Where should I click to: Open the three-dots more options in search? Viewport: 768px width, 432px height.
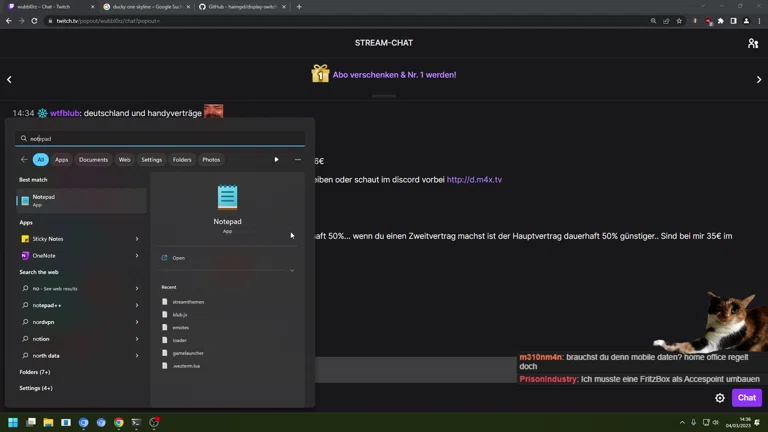coord(297,160)
